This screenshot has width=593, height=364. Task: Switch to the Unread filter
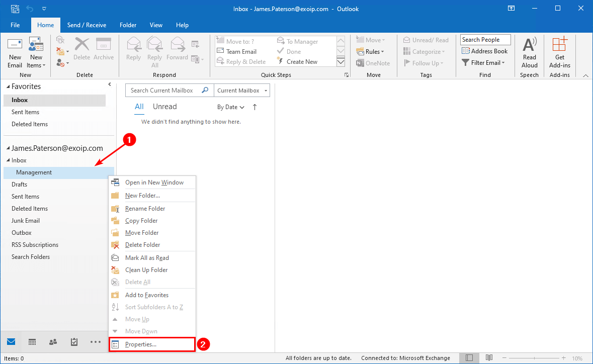tap(164, 107)
